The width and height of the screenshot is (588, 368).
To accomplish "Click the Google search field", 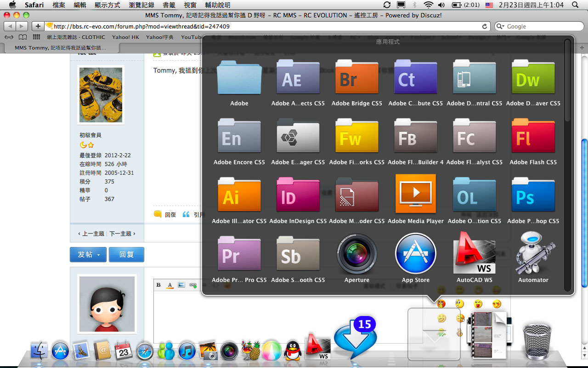I will 538,26.
